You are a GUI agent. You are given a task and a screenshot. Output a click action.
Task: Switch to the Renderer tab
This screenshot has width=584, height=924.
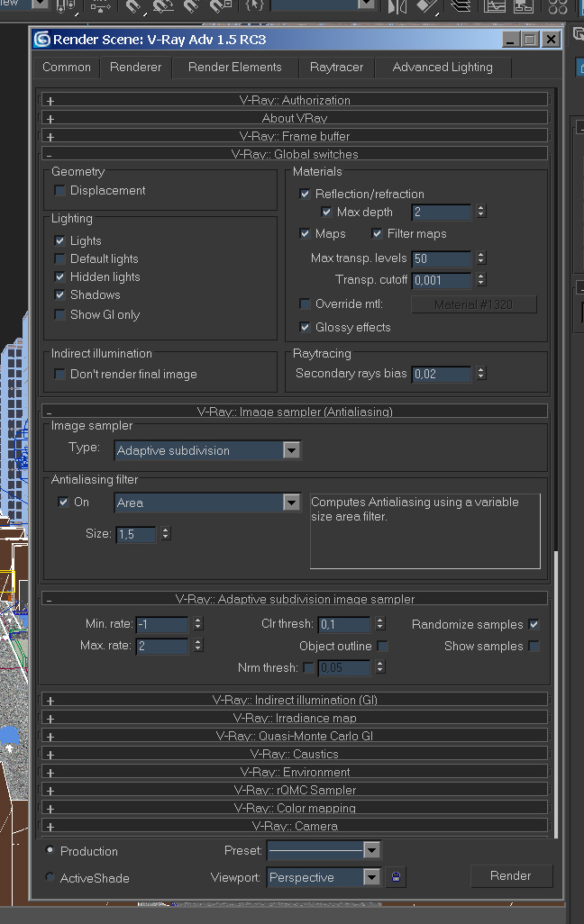[x=136, y=68]
